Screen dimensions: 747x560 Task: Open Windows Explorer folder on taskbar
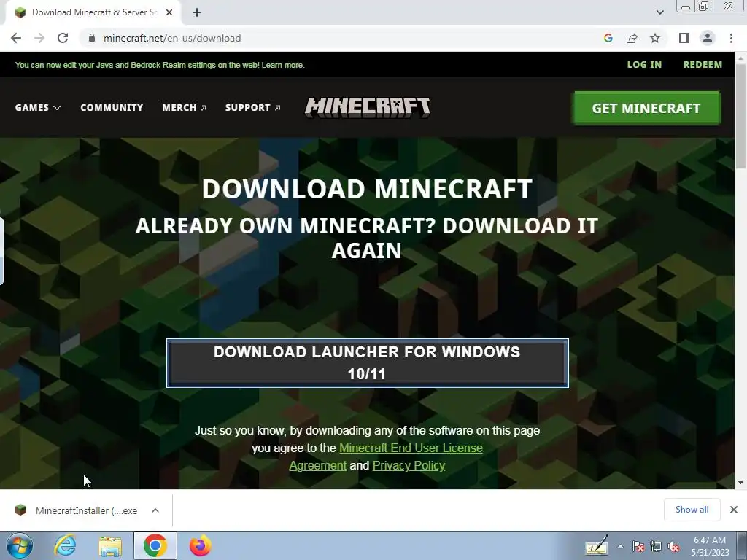[x=110, y=545]
